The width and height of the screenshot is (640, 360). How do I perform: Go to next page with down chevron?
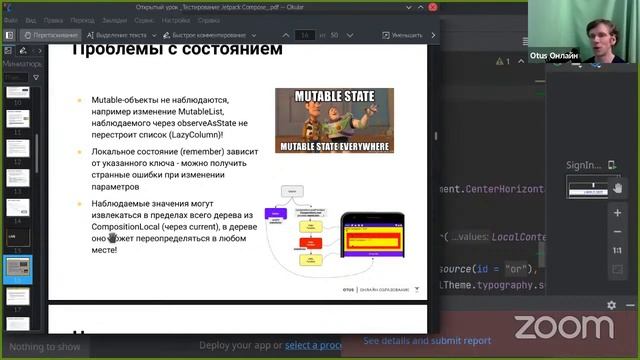pyautogui.click(x=350, y=36)
